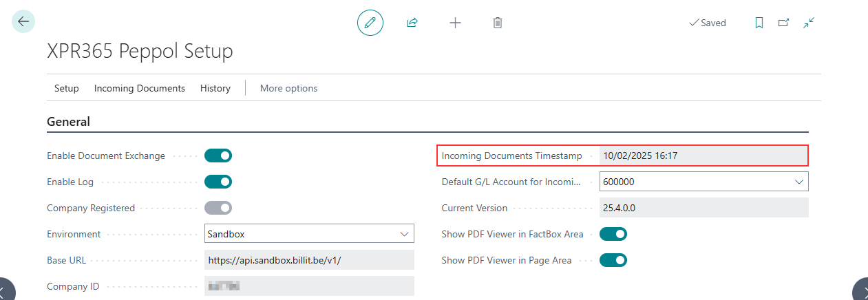
Task: Click the back arrow button
Action: [x=23, y=22]
